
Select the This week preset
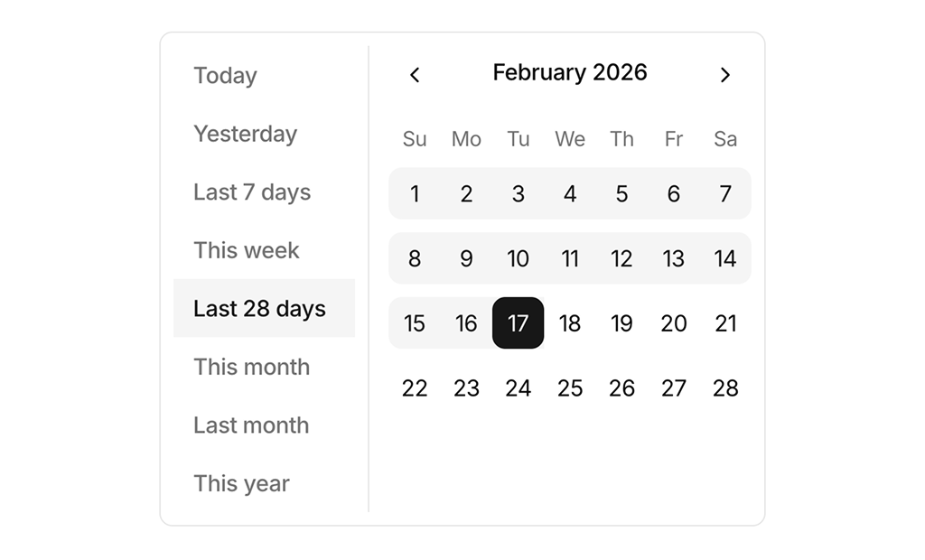(x=246, y=250)
